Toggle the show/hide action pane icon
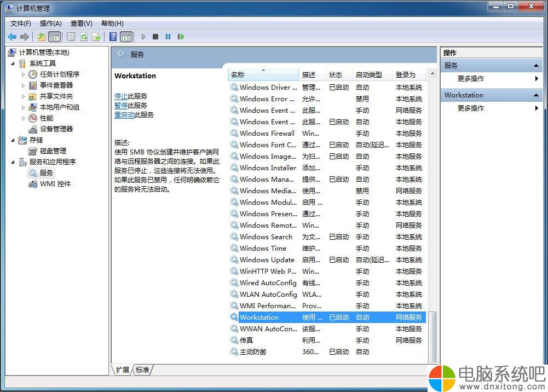 pyautogui.click(x=126, y=37)
